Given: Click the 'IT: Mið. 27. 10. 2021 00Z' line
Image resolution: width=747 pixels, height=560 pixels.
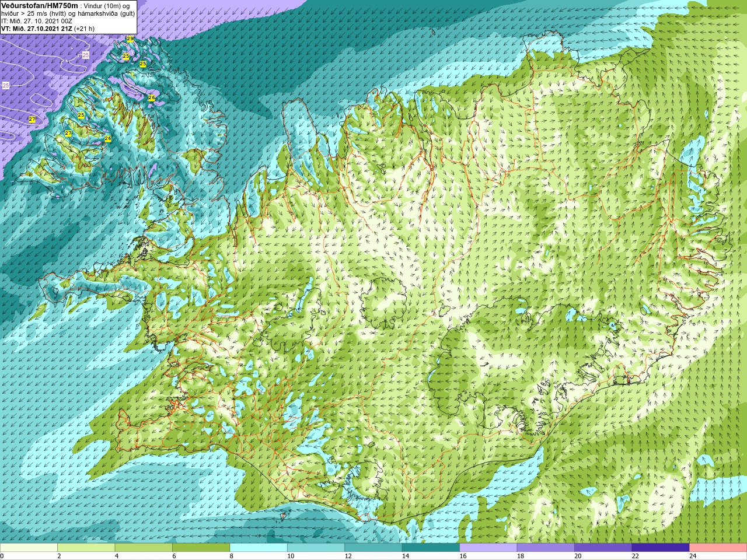Looking at the screenshot, I should [x=37, y=21].
